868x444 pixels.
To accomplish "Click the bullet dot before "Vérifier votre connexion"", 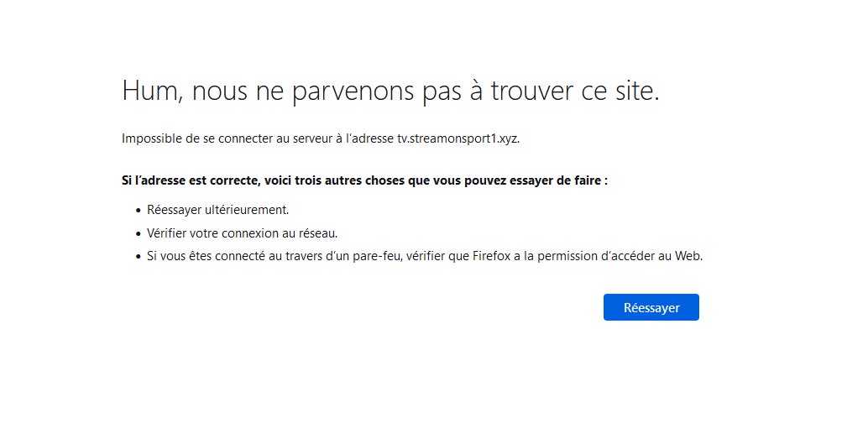I will tap(138, 234).
